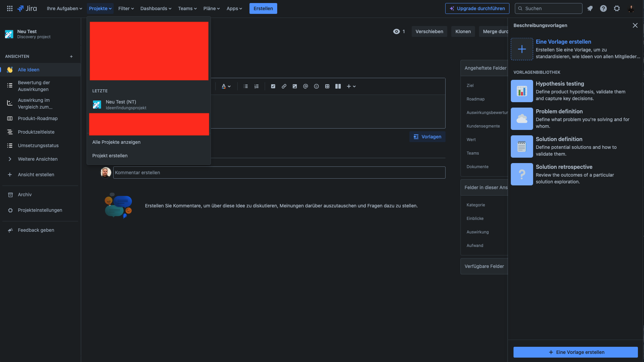
Task: Insert an image in editor
Action: coord(295,86)
